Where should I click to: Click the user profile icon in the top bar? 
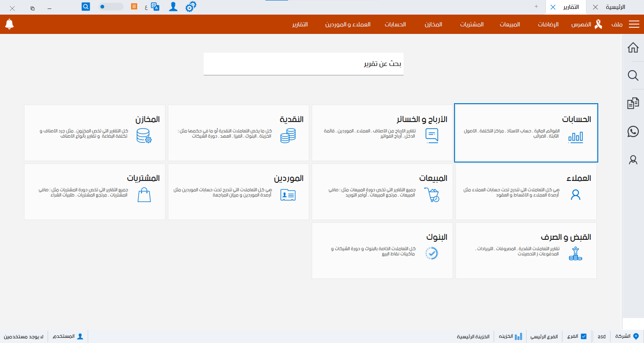pyautogui.click(x=173, y=7)
